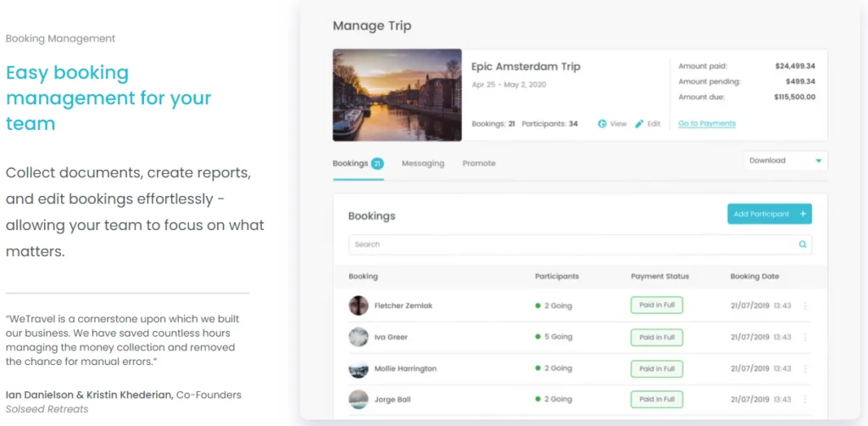
Task: Click the Add Participant button
Action: [770, 214]
